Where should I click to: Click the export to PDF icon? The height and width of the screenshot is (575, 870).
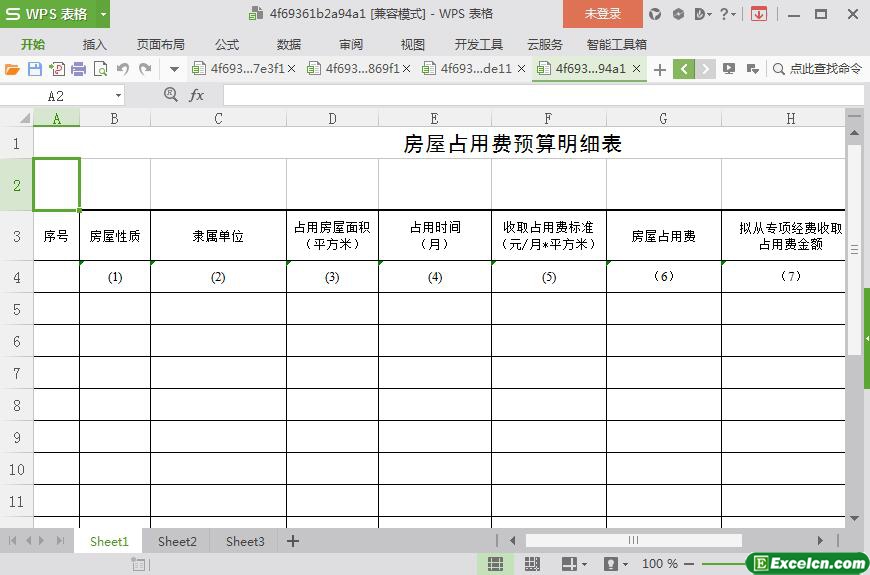[x=57, y=69]
